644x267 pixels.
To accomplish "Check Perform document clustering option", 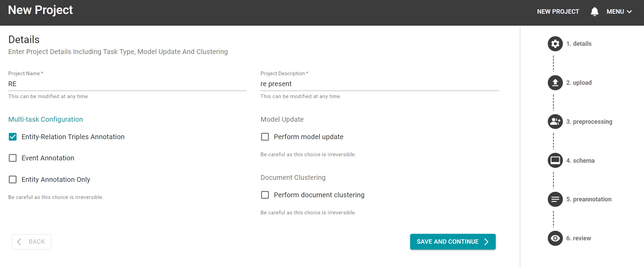I will click(x=265, y=195).
